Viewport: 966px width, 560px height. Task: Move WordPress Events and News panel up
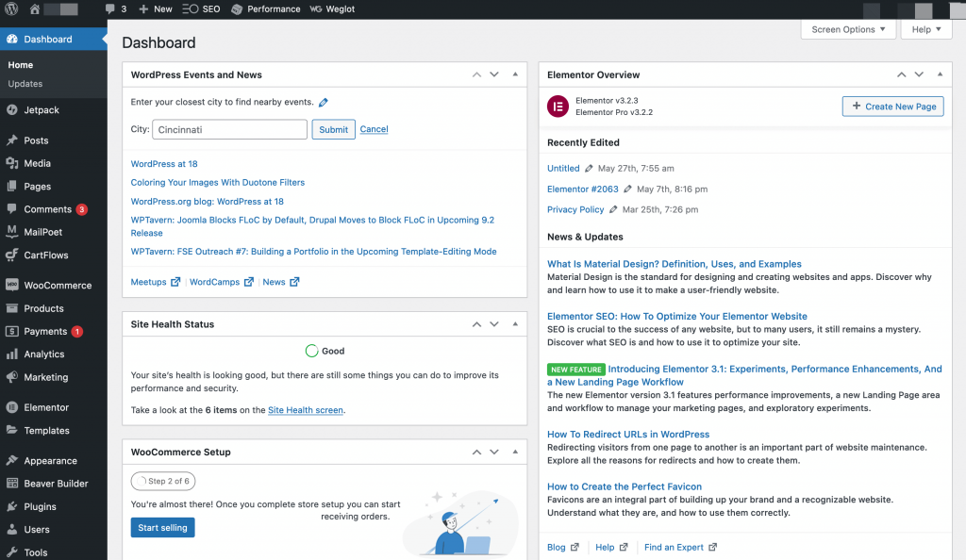[x=476, y=74]
